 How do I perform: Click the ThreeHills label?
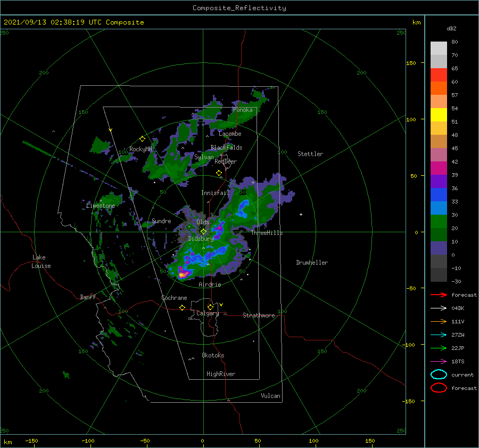(267, 233)
